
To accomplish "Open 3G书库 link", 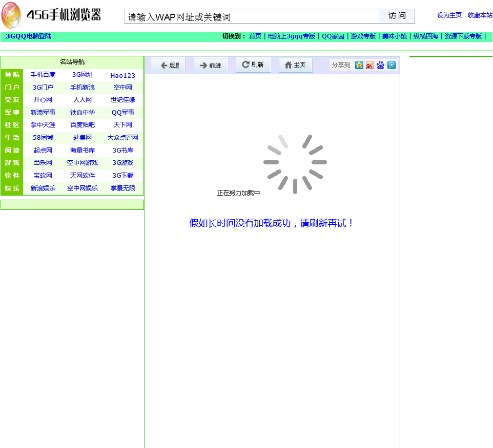I will coord(123,151).
